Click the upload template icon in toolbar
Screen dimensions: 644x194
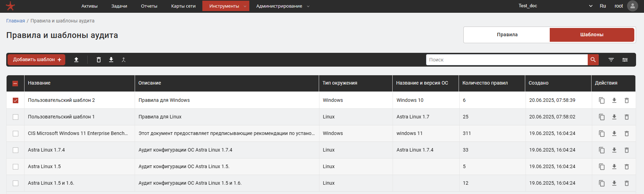pos(76,60)
